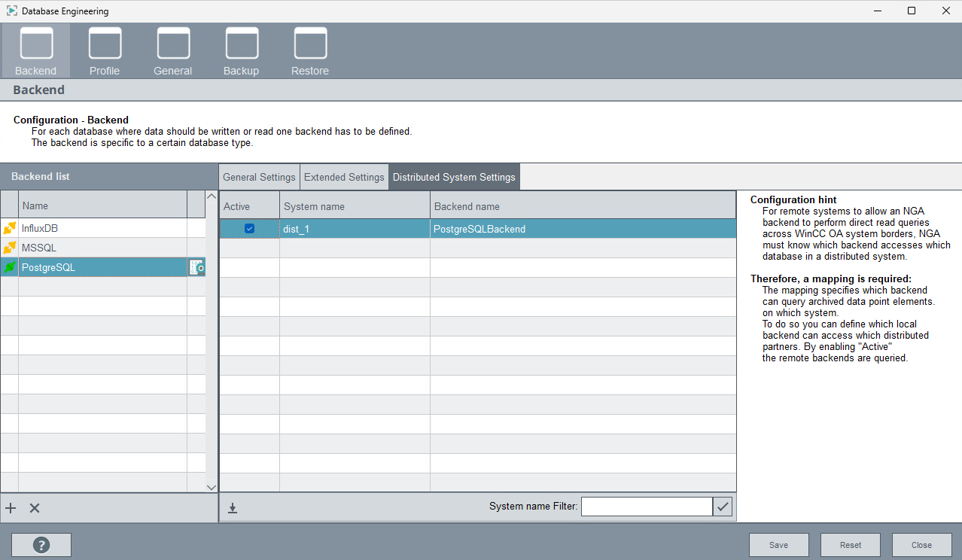
Task: Click the download arrow icon below system table
Action: pos(233,508)
